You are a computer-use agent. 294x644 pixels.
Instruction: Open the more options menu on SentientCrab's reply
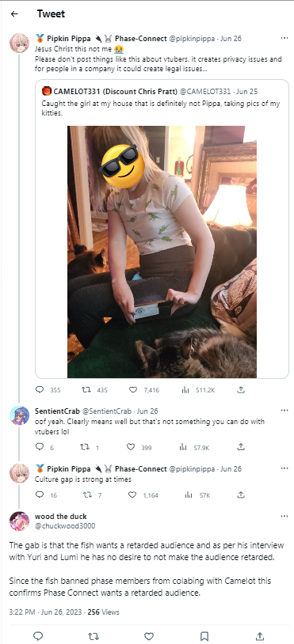tap(284, 411)
